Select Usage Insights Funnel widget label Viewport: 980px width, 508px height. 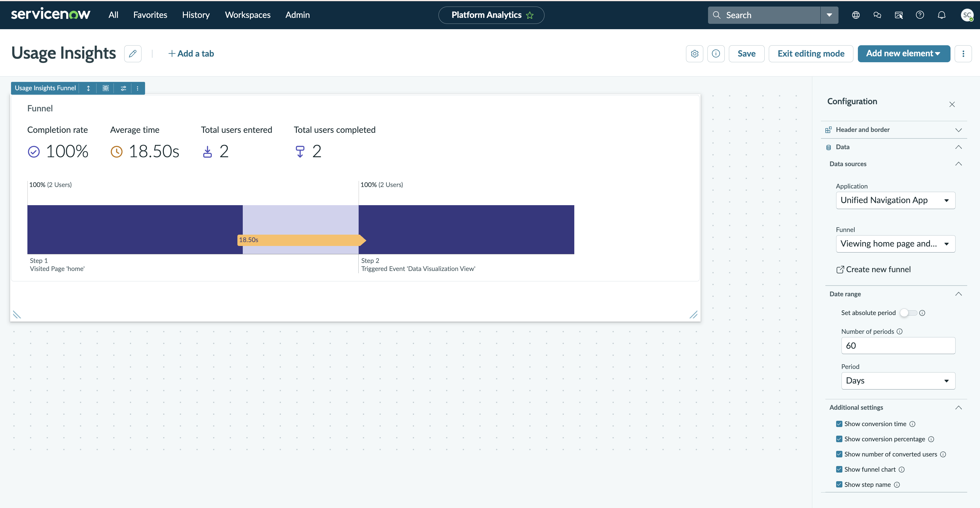pyautogui.click(x=45, y=88)
